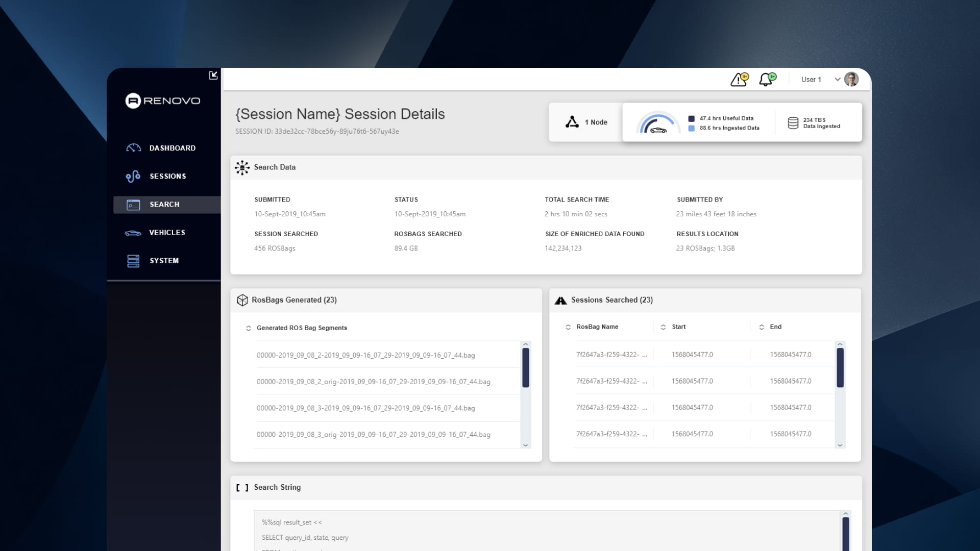Select first generated bag file row
The width and height of the screenshot is (980, 551).
[x=365, y=355]
